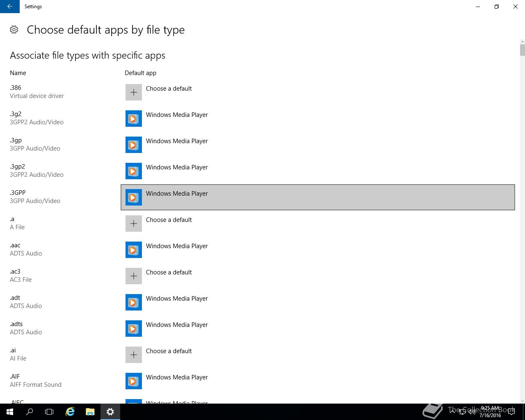Click the 'Name' column header
525x420 pixels.
18,73
